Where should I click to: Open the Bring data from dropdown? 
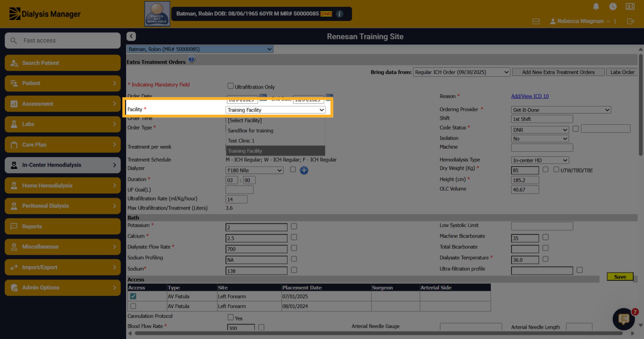click(462, 72)
